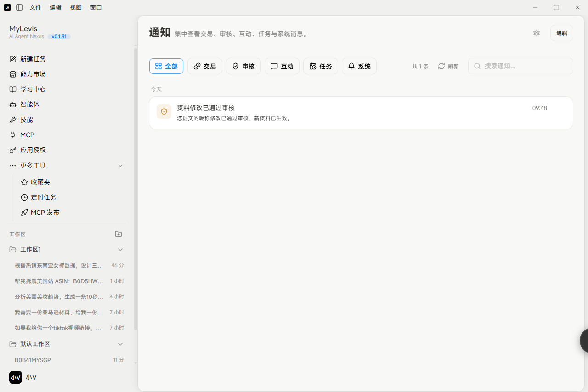The image size is (588, 392).
Task: Click the dark floating assistant button
Action: (x=584, y=341)
